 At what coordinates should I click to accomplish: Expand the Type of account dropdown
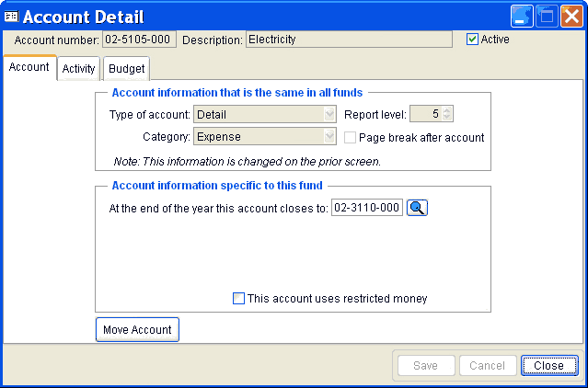pyautogui.click(x=329, y=114)
